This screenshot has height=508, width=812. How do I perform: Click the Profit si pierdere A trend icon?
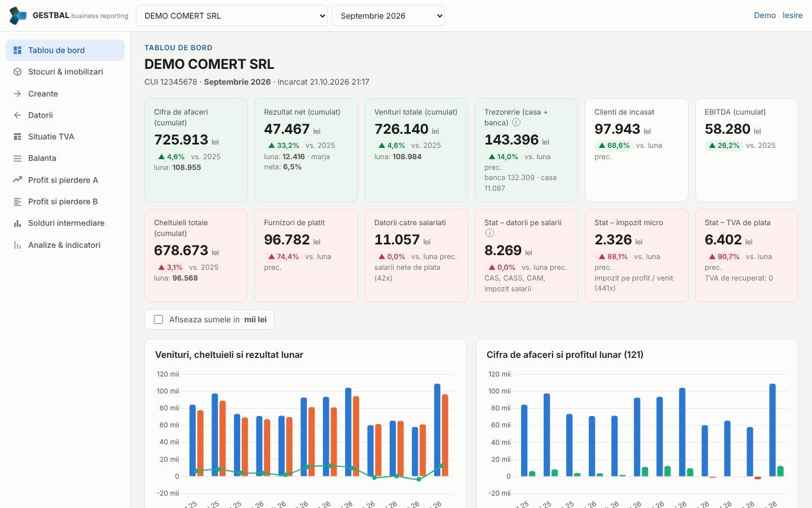pyautogui.click(x=17, y=180)
